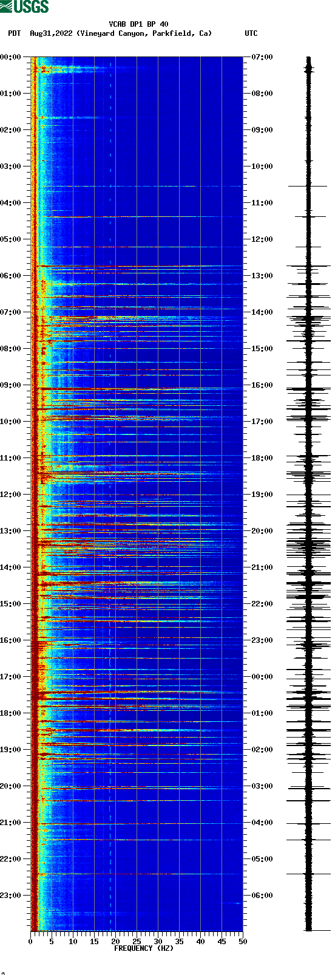This screenshot has height=980, width=335.
Task: Click the PDT time label '14:00'
Action: tap(10, 567)
